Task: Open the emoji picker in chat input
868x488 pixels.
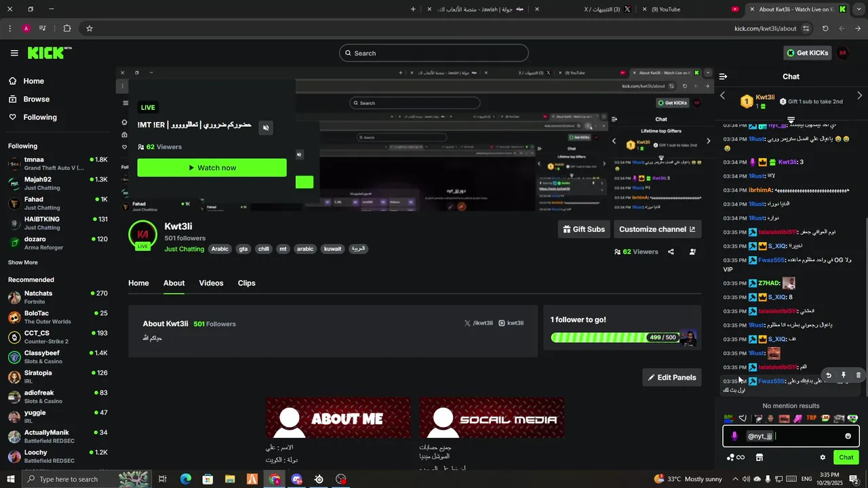Action: point(848,436)
